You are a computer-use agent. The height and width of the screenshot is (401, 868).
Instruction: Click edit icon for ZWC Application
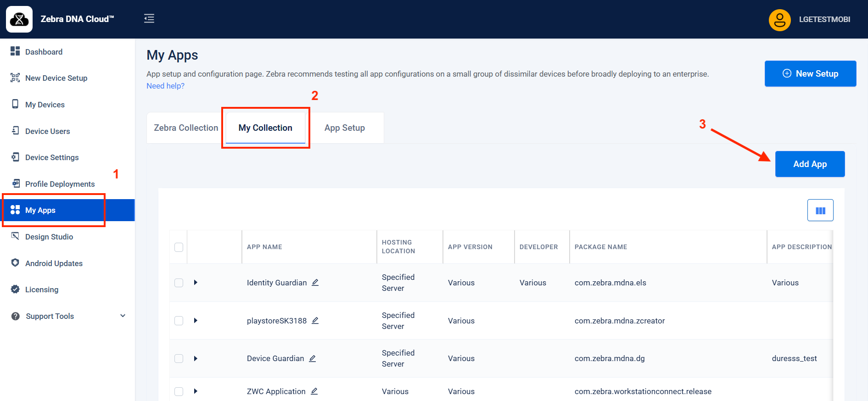(x=314, y=391)
